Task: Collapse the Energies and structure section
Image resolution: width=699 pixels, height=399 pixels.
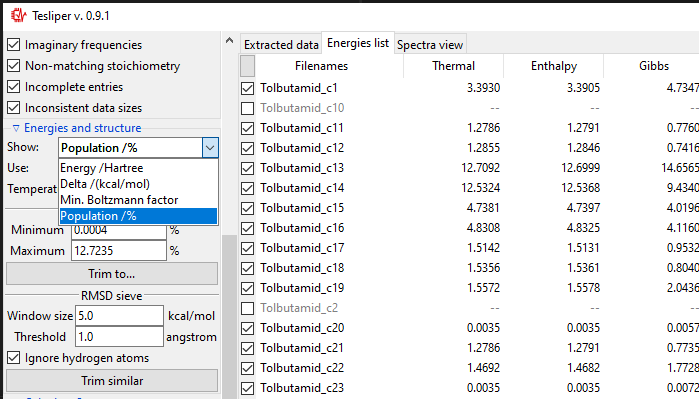Action: coord(16,128)
